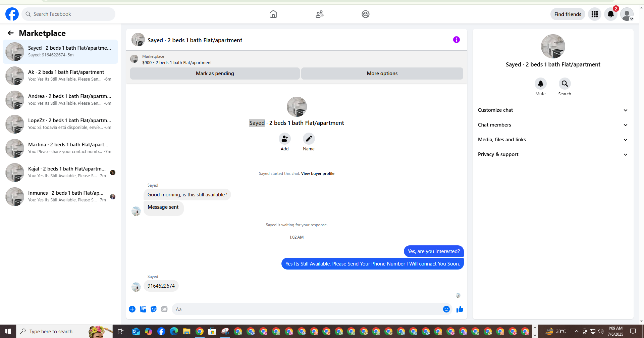Open the Inmunes conversation in chat list
This screenshot has width=644, height=338.
point(60,196)
